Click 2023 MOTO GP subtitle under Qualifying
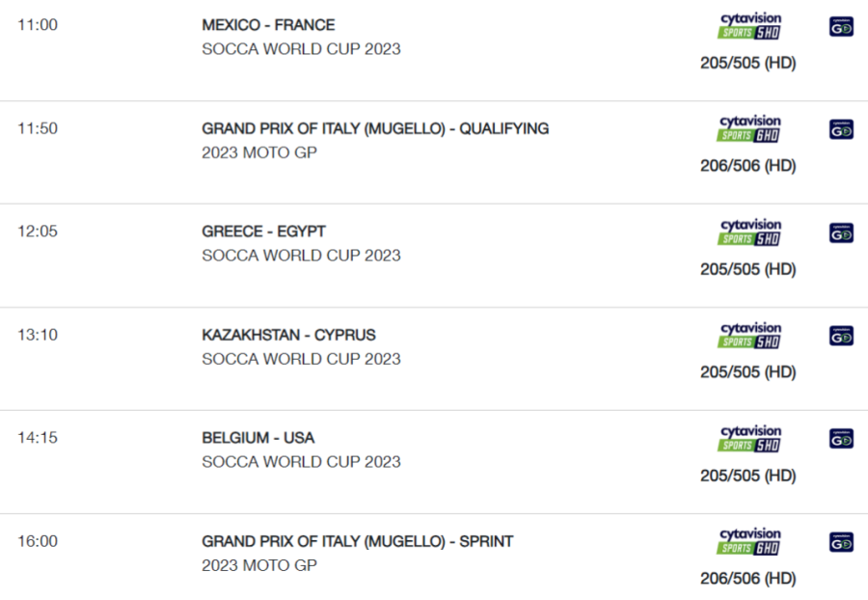 [259, 152]
